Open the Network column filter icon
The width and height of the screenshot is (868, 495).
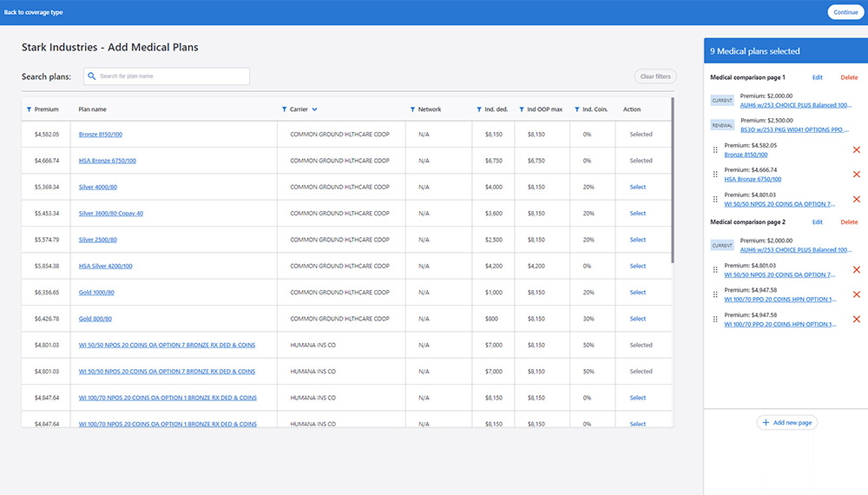pyautogui.click(x=412, y=109)
